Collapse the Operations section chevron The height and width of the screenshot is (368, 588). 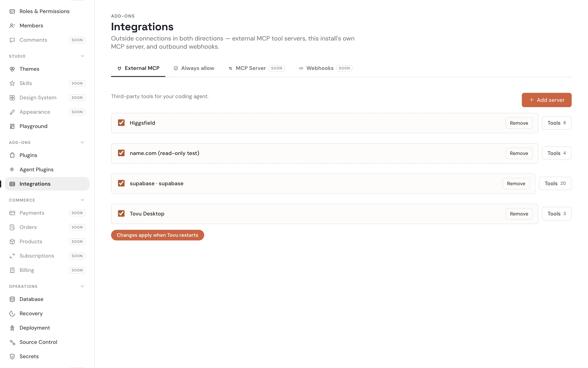[x=82, y=286]
